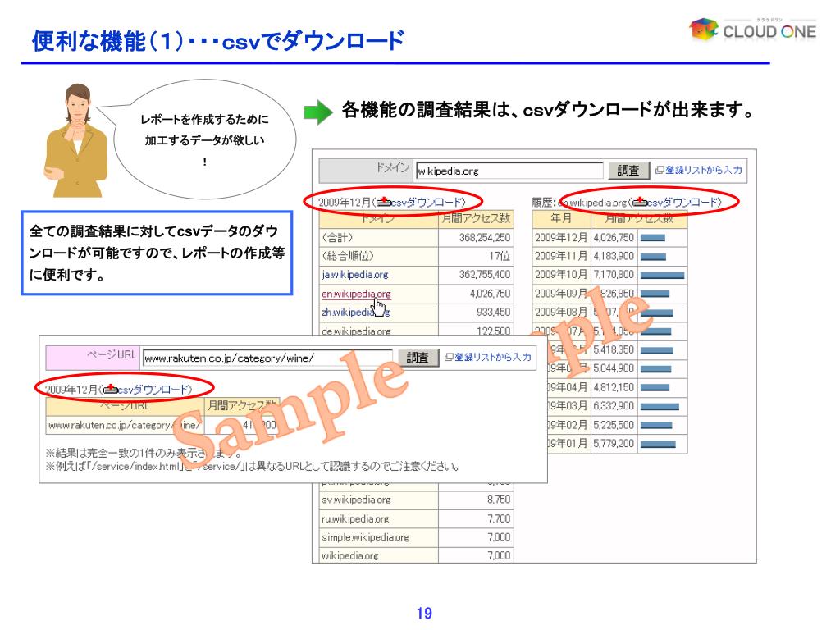Click the bar for 5,779,200 history row
The width and height of the screenshot is (840, 630).
click(658, 444)
